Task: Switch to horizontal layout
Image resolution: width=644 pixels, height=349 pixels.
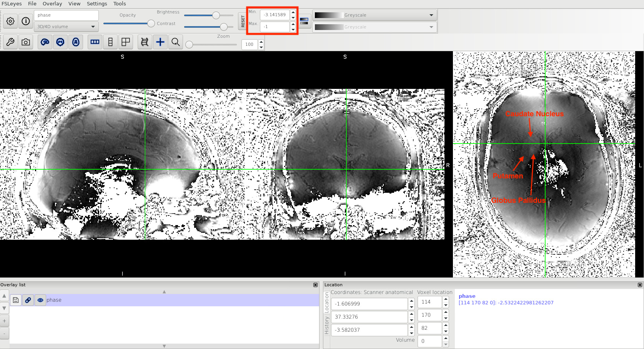Action: 95,42
